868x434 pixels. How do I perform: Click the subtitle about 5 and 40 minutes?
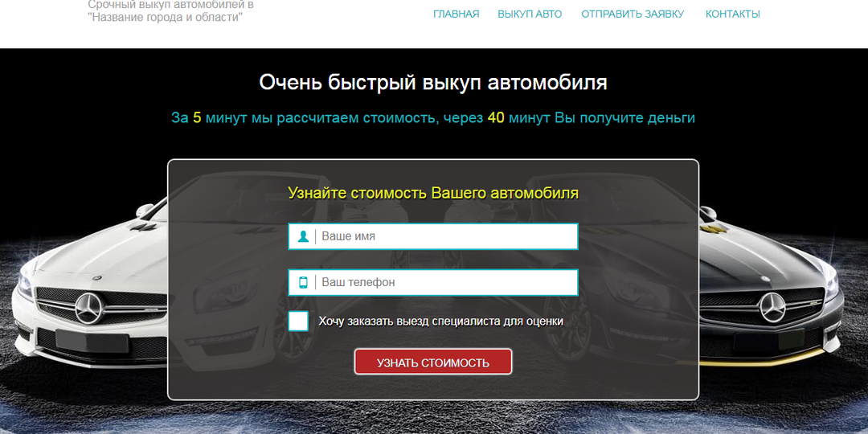(x=433, y=118)
